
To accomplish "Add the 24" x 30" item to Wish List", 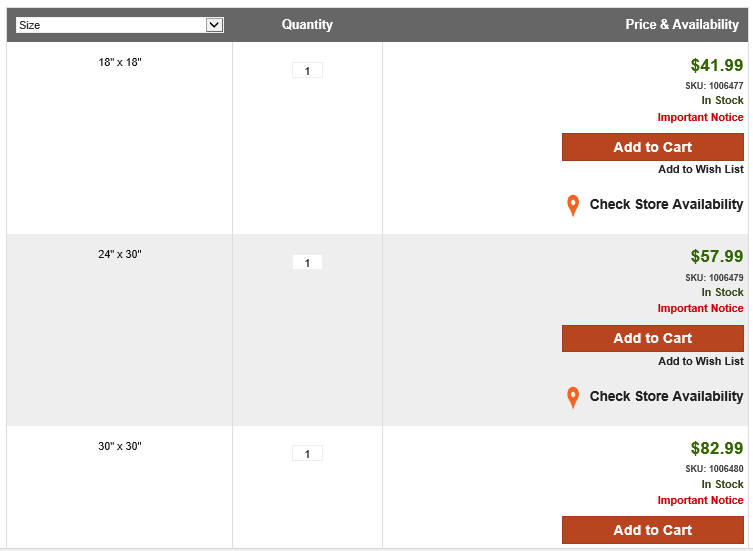I will 701,361.
